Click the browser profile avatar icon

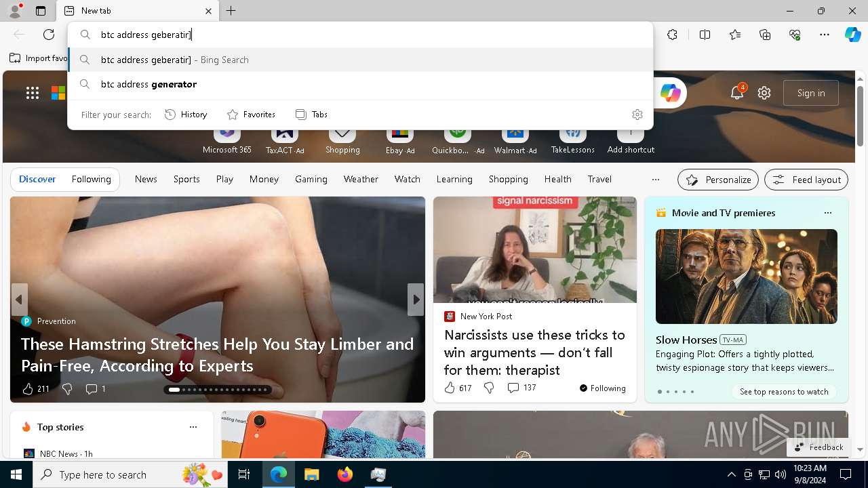[x=14, y=11]
